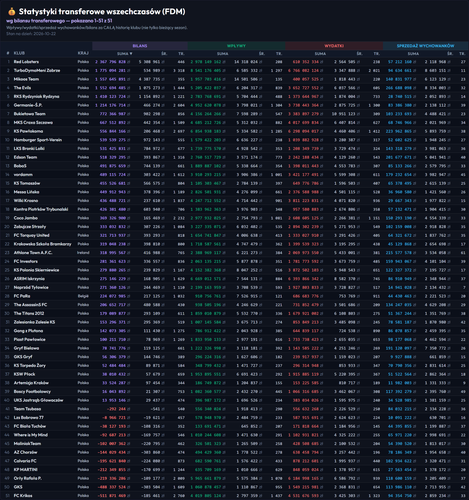Click the money bag icon beside the title
The height and width of the screenshot is (500, 469).
pyautogui.click(x=12, y=12)
